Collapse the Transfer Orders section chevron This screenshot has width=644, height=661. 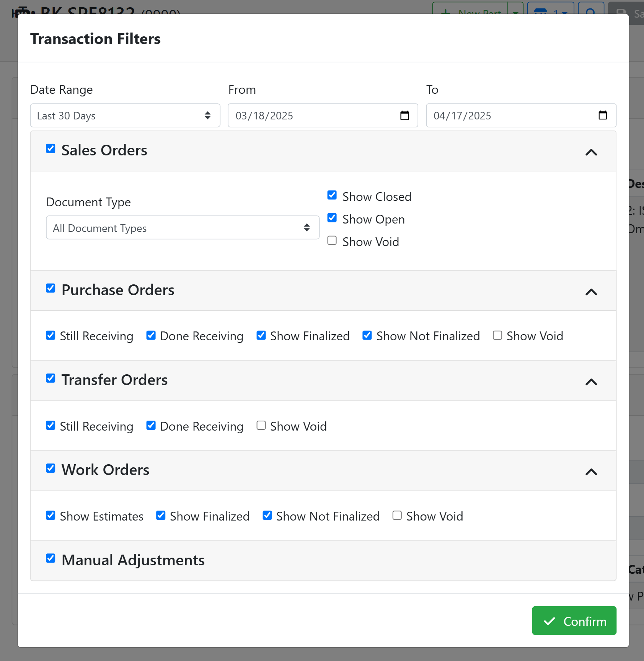pos(591,382)
